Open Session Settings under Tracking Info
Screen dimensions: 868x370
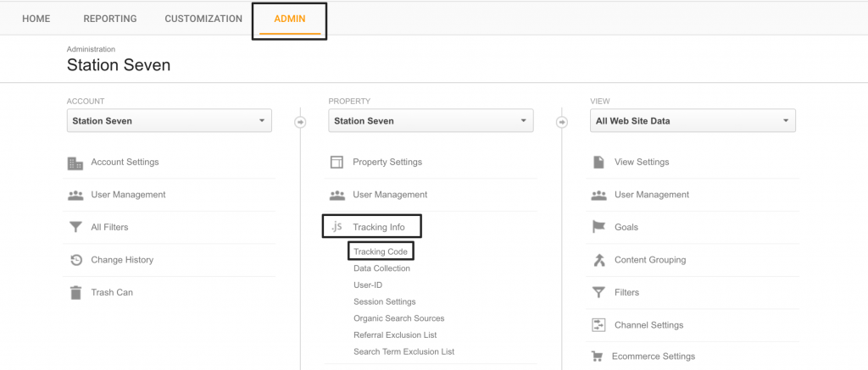click(385, 302)
